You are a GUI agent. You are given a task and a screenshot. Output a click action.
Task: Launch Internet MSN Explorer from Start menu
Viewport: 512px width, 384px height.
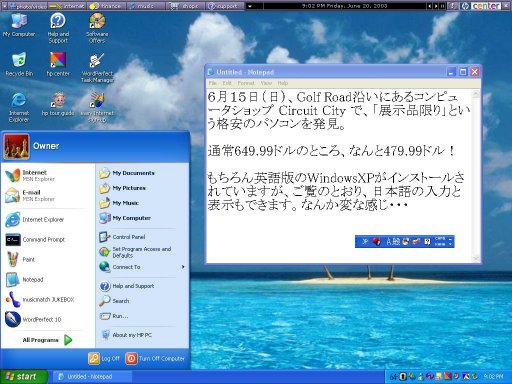tap(47, 176)
